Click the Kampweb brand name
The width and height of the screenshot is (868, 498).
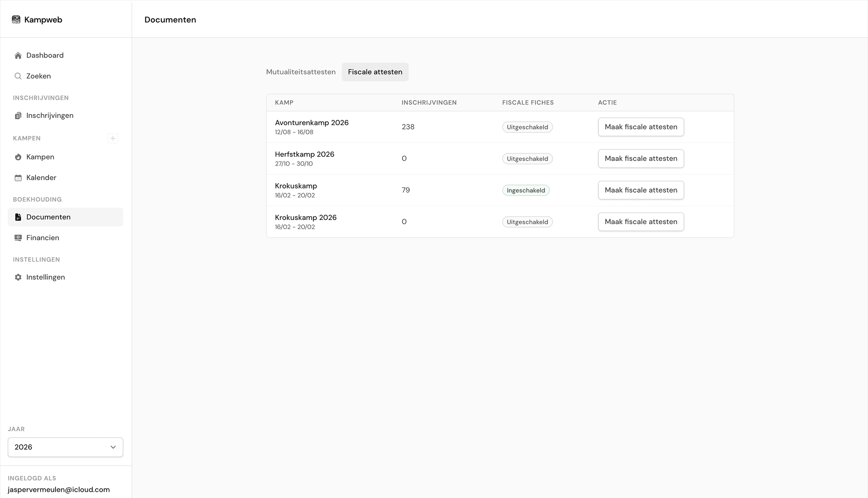(43, 19)
